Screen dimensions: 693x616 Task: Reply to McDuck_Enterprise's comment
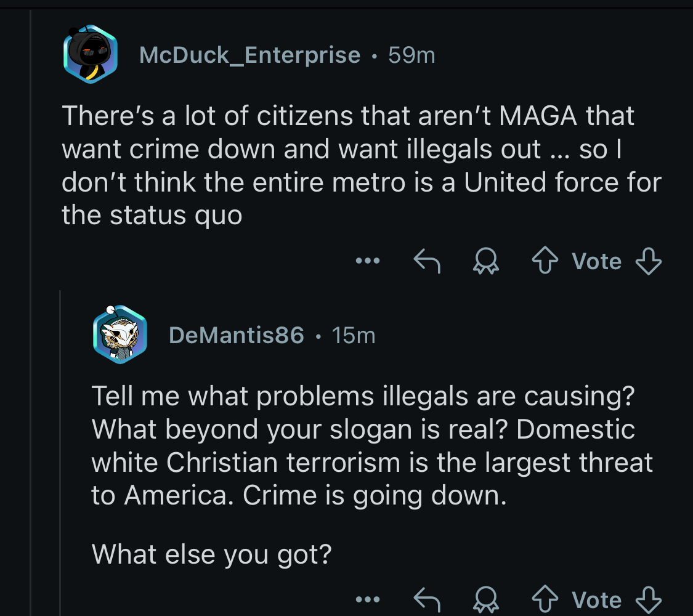(x=427, y=262)
